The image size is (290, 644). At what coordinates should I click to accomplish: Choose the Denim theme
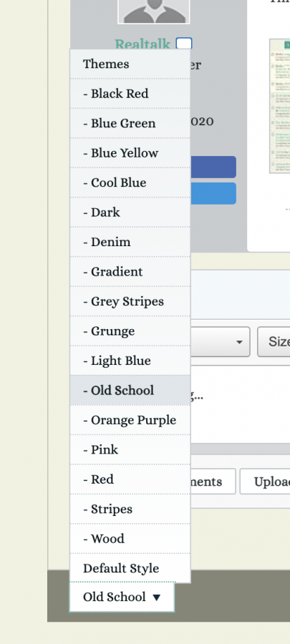130,242
